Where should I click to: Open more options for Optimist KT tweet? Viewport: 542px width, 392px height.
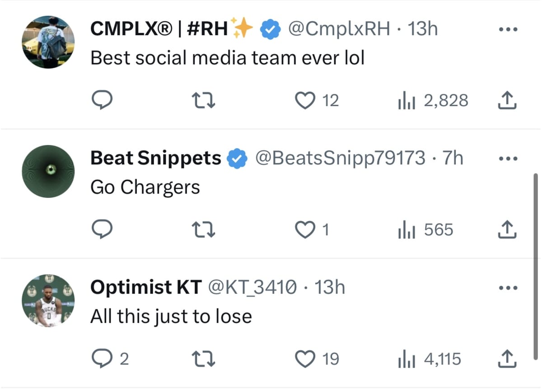tap(507, 288)
